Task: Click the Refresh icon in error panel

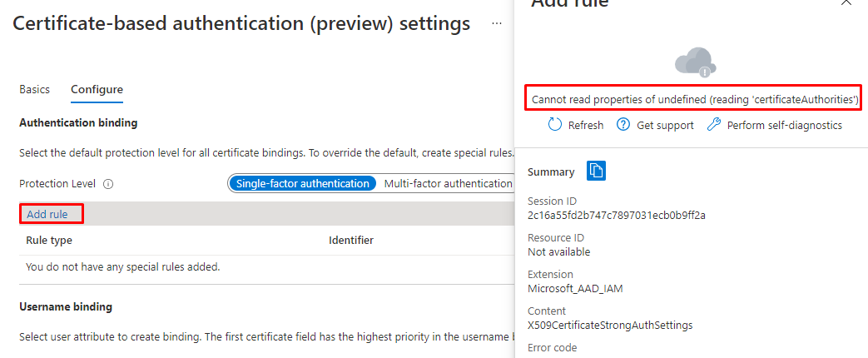Action: [x=555, y=125]
